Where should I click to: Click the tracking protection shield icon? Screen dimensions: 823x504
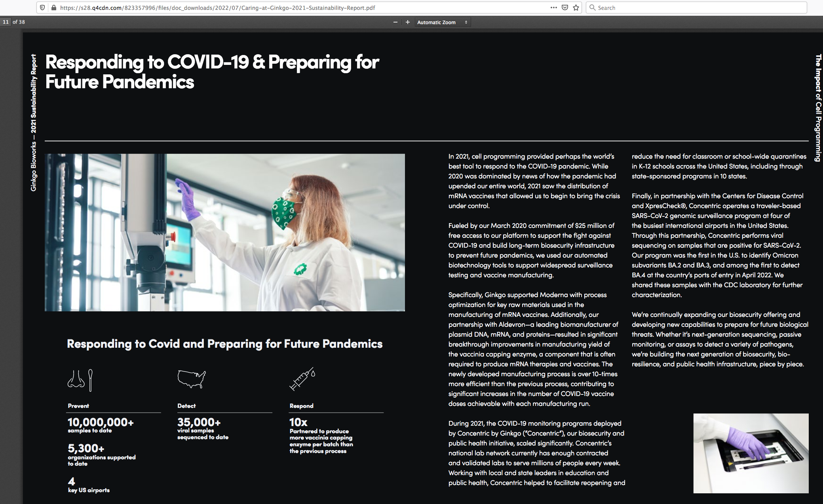coord(42,8)
